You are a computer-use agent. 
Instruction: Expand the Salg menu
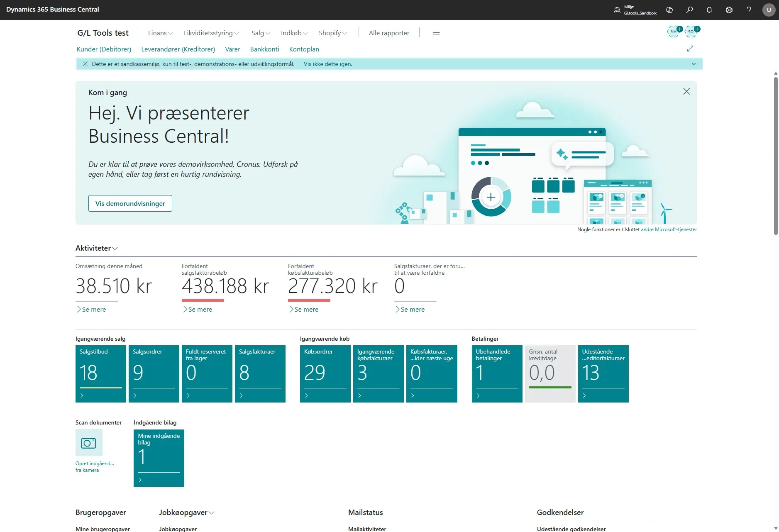pyautogui.click(x=261, y=33)
